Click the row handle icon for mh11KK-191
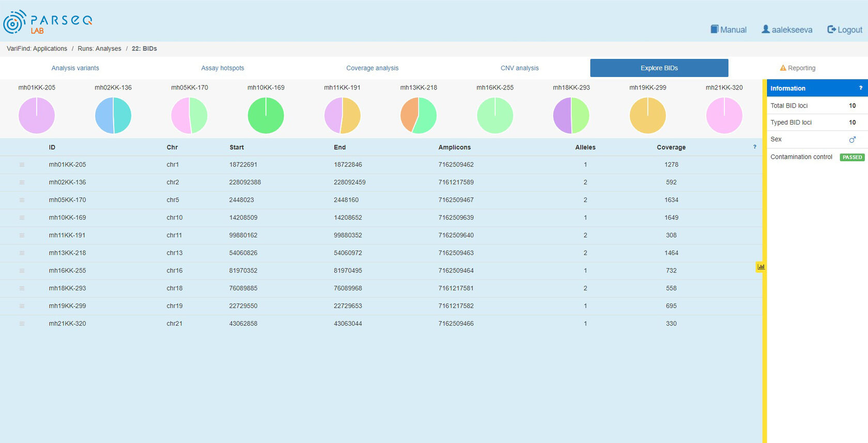 (22, 235)
